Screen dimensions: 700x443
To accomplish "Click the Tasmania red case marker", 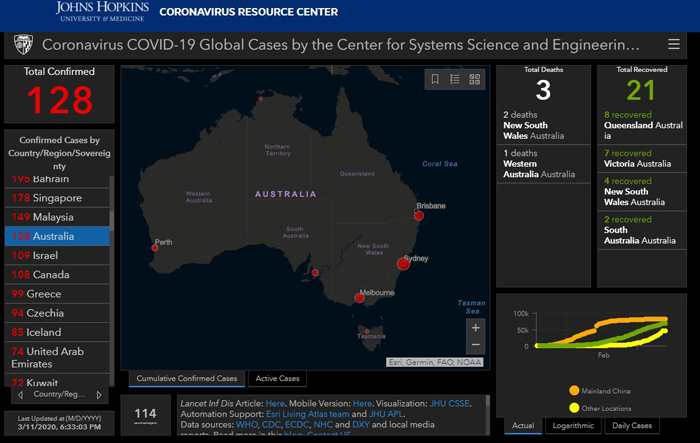I will [367, 331].
